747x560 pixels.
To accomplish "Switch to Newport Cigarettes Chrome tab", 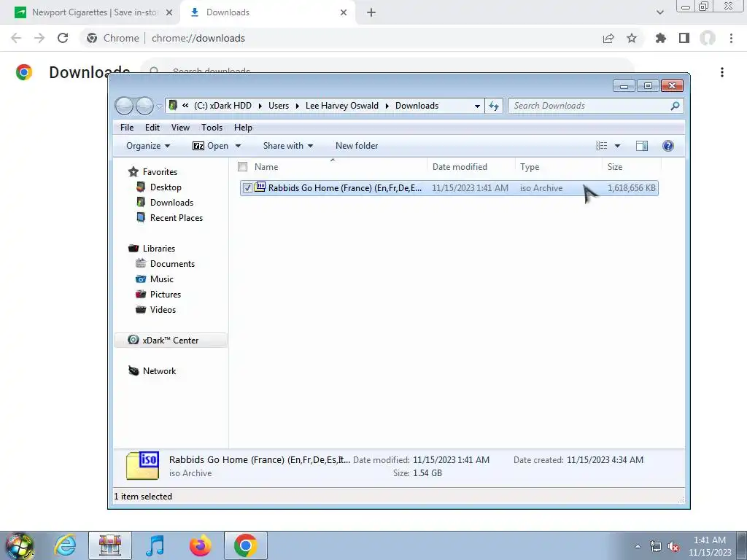I will 88,12.
